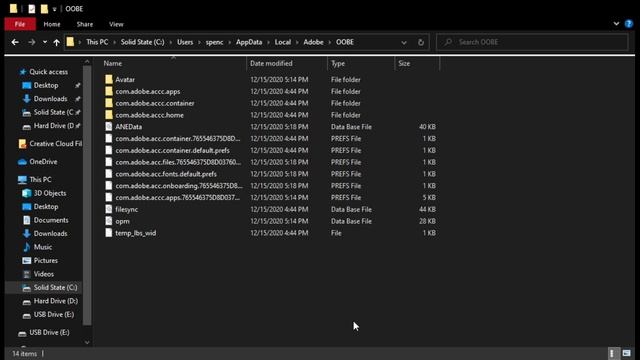Click 'Adobe' breadcrumb in address bar

(x=313, y=42)
